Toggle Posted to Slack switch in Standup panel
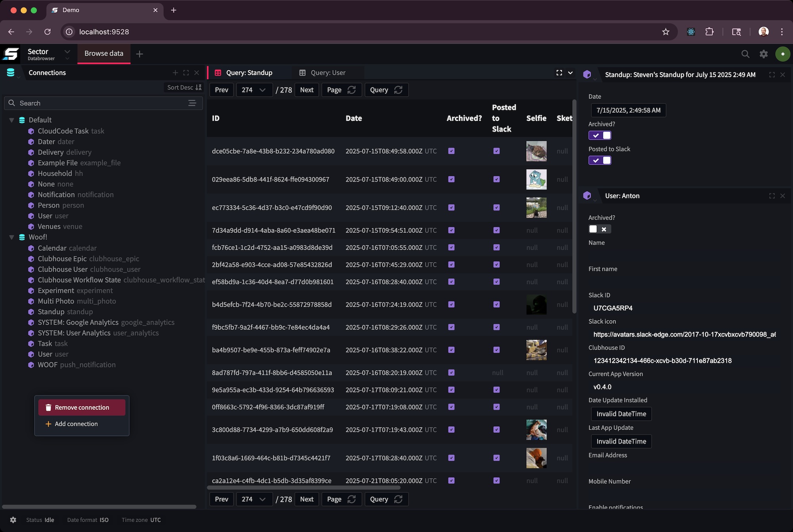 point(600,160)
